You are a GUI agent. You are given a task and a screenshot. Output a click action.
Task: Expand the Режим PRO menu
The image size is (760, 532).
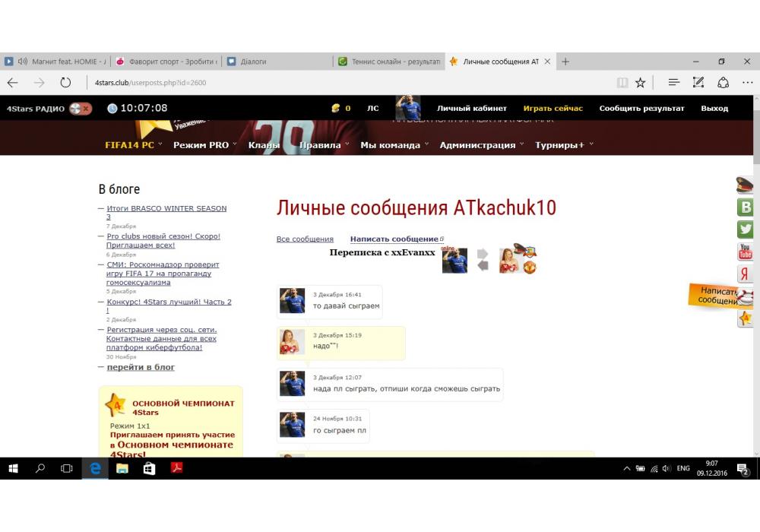[204, 145]
